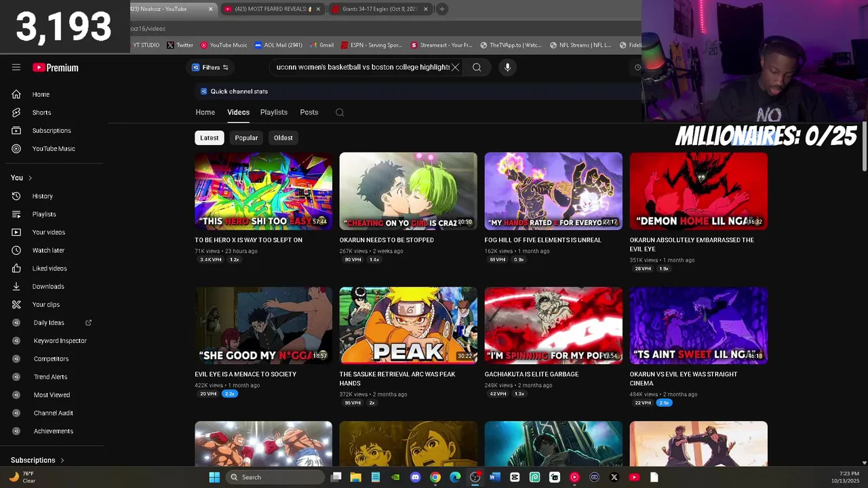
Task: Open watch History in the sidebar
Action: (x=42, y=196)
